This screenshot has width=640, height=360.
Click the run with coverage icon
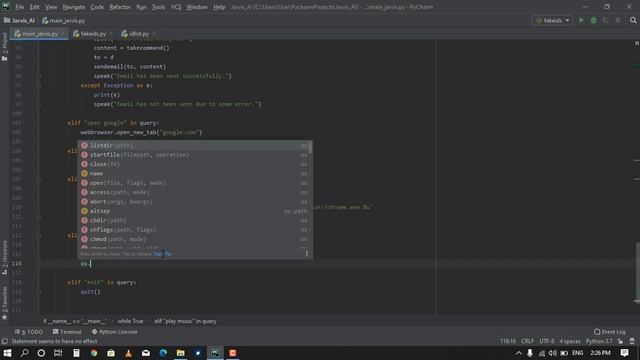606,20
